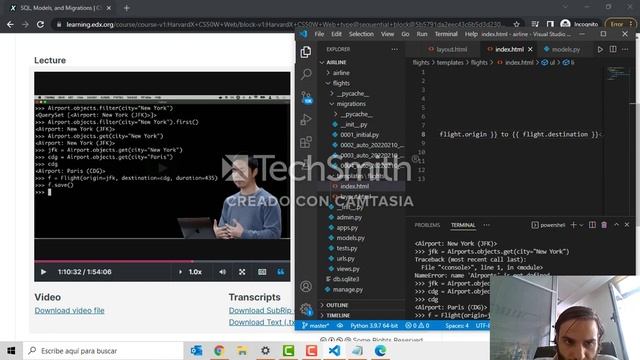Viewport: 640px width, 360px height.
Task: Mute the lecture video volume
Action: [x=222, y=272]
